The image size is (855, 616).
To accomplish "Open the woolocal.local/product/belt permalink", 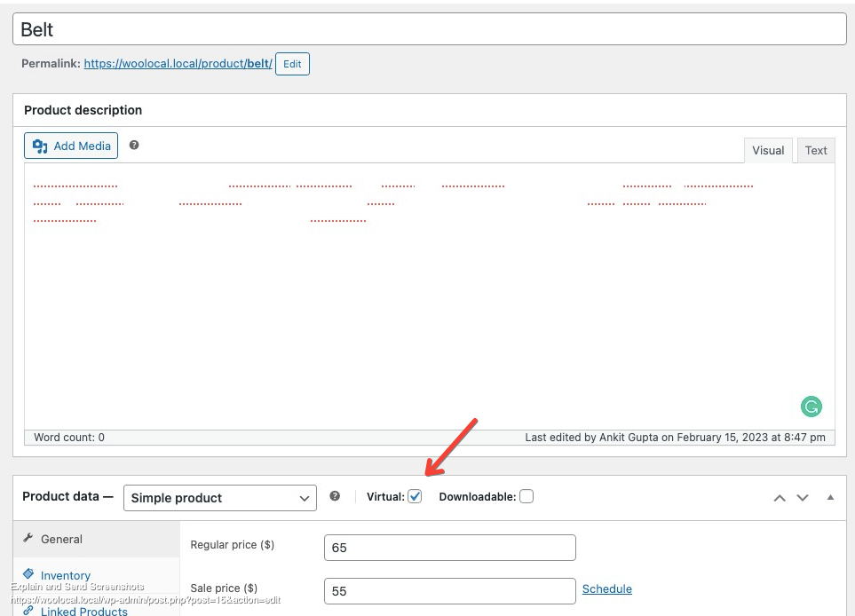I will (x=178, y=63).
